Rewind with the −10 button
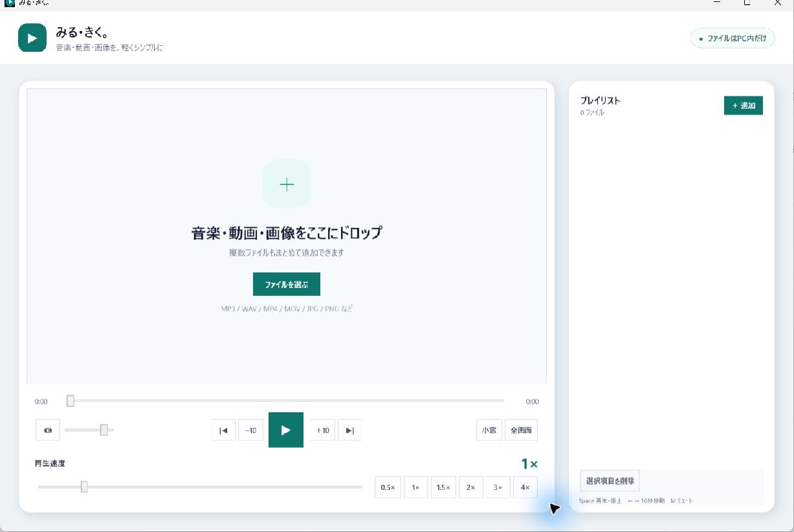This screenshot has height=532, width=794. click(x=250, y=430)
